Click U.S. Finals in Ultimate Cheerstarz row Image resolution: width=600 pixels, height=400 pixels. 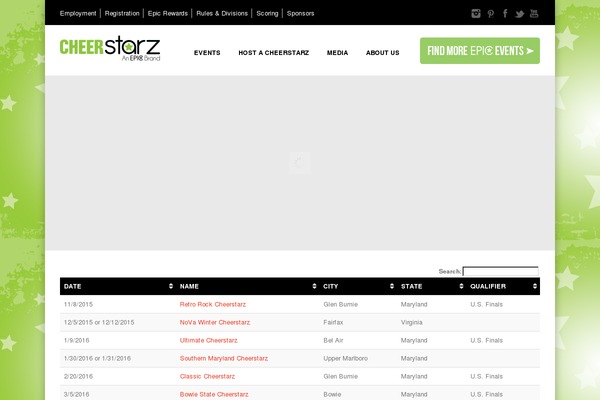(486, 340)
